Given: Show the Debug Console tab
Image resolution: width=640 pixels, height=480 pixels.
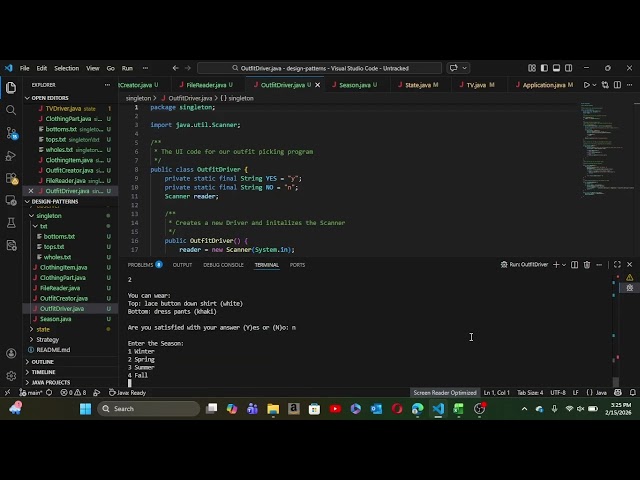Looking at the screenshot, I should coord(223,265).
